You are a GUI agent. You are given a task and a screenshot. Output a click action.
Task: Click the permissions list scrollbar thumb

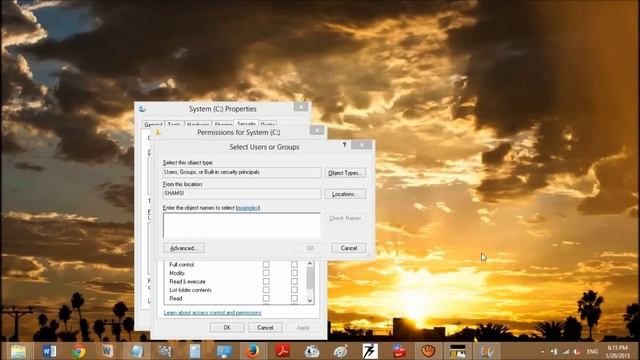click(x=310, y=278)
